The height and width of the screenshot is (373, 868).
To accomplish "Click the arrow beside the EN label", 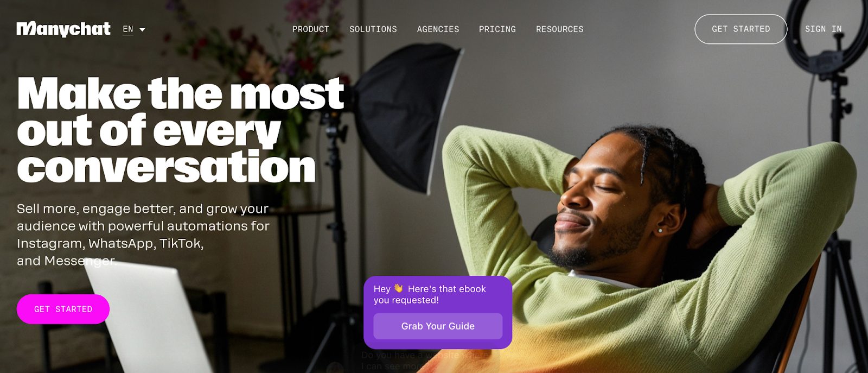I will 142,30.
